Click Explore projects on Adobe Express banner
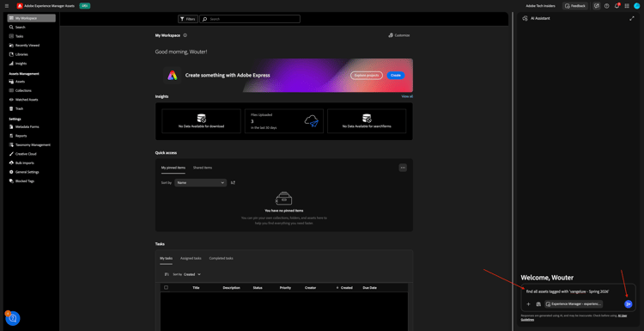Image resolution: width=644 pixels, height=331 pixels. 367,76
